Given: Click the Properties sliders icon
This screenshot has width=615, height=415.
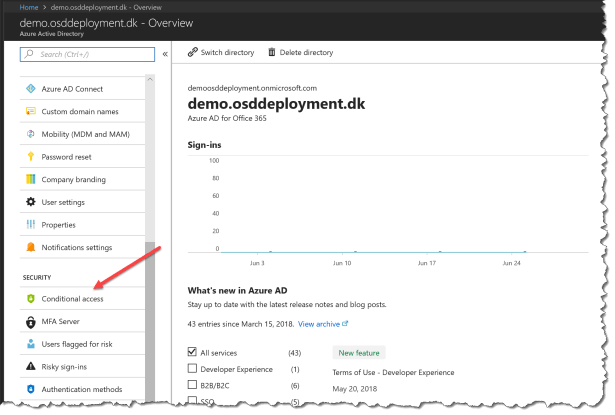Looking at the screenshot, I should click(x=31, y=224).
